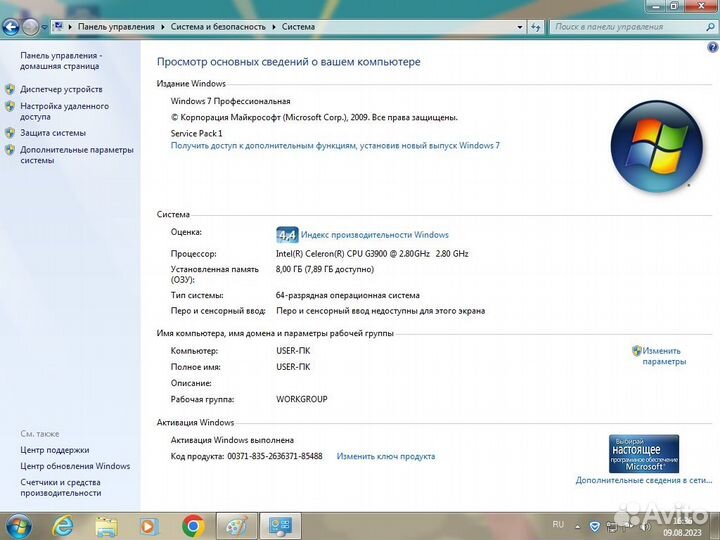Open Internet Explorer from the taskbar
Viewport: 720px width, 540px height.
(x=63, y=525)
